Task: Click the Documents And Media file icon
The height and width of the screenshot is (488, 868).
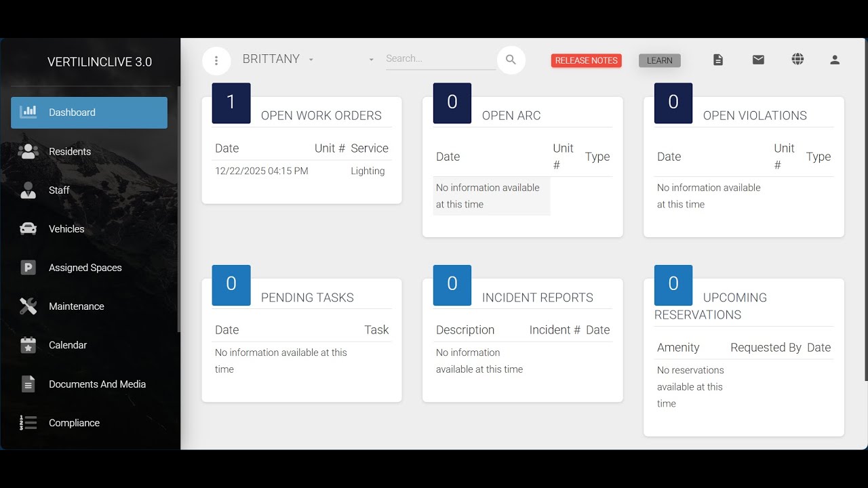Action: coord(28,384)
